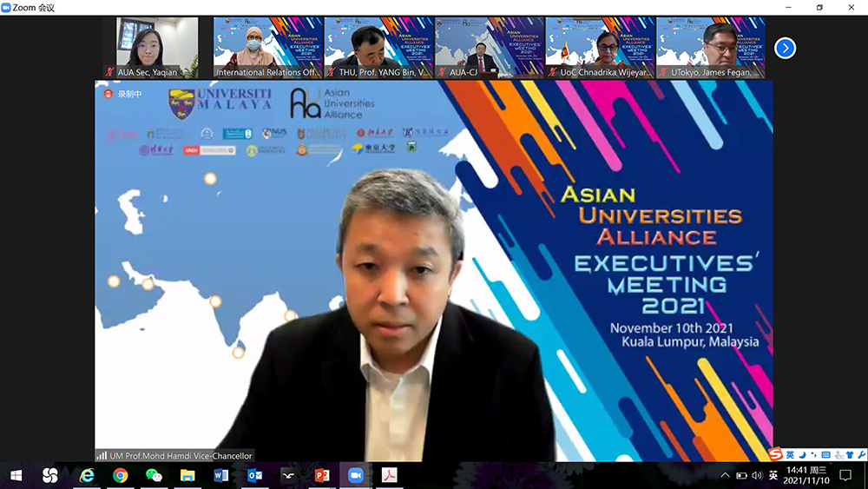Toggle the 英 input language indicator in tray

point(773,475)
